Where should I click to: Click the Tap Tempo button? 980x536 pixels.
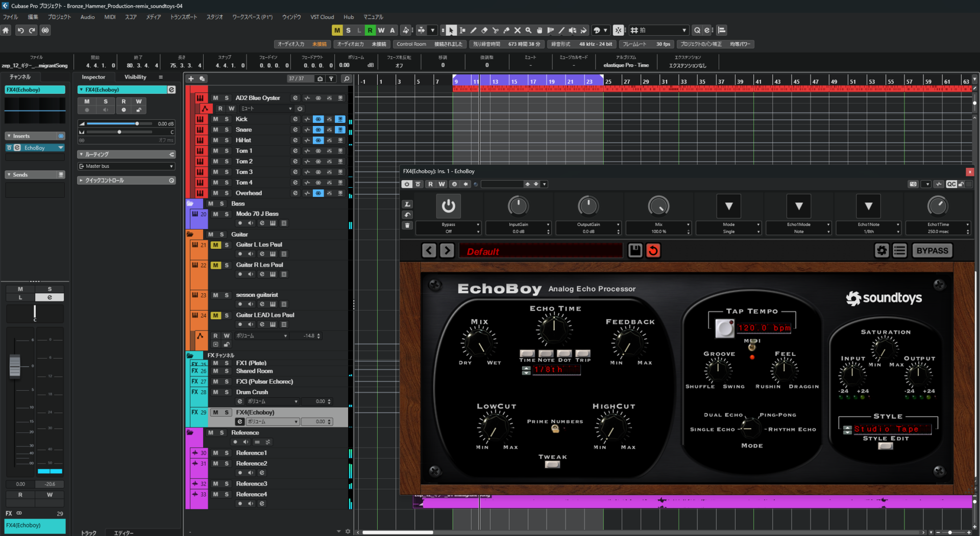pos(724,328)
